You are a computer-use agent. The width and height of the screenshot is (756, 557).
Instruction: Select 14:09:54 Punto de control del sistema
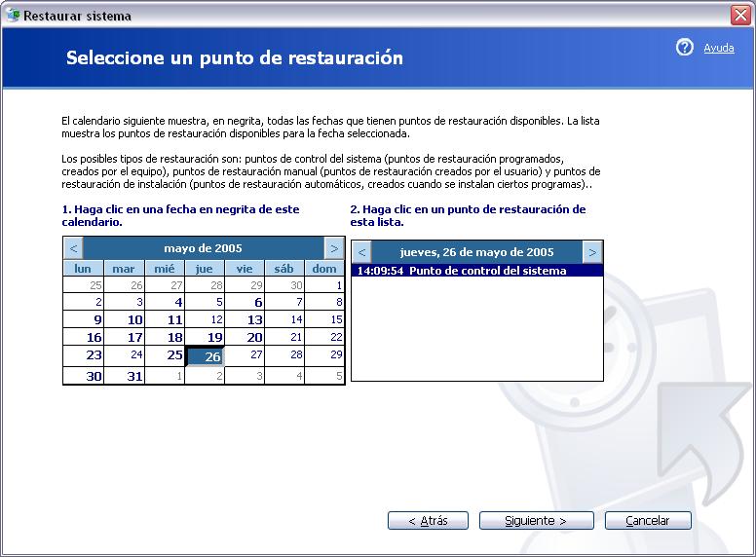click(x=476, y=271)
